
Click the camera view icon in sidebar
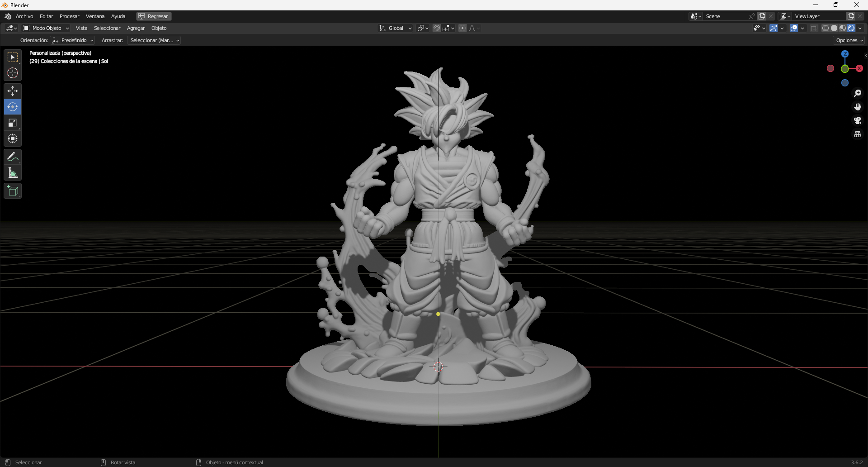click(x=858, y=120)
